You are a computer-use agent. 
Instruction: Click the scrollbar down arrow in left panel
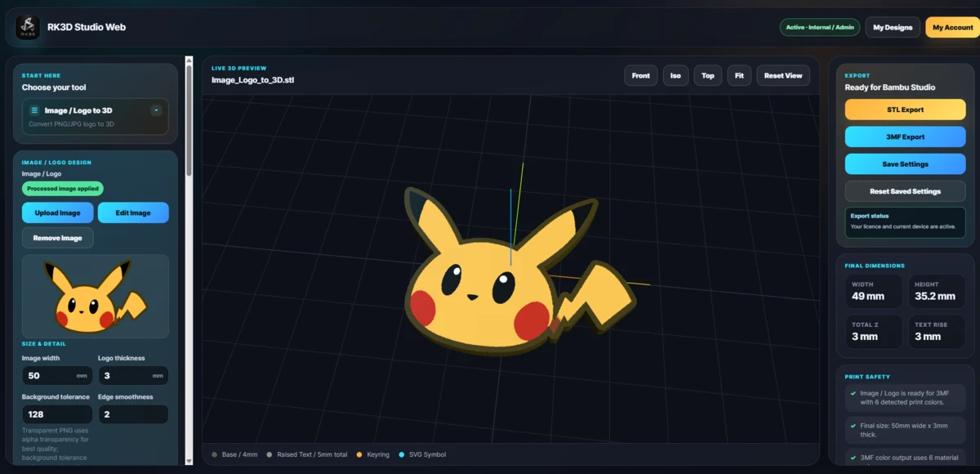[189, 461]
